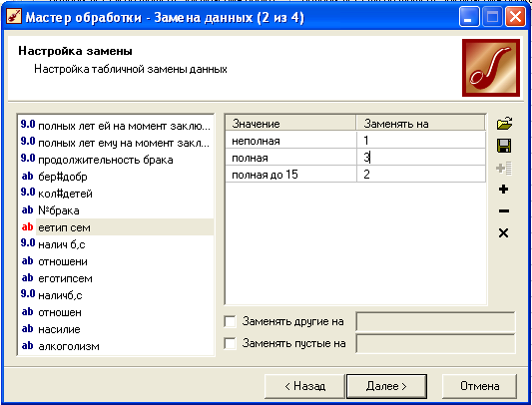Click the grayed add-all-values icon

click(504, 169)
